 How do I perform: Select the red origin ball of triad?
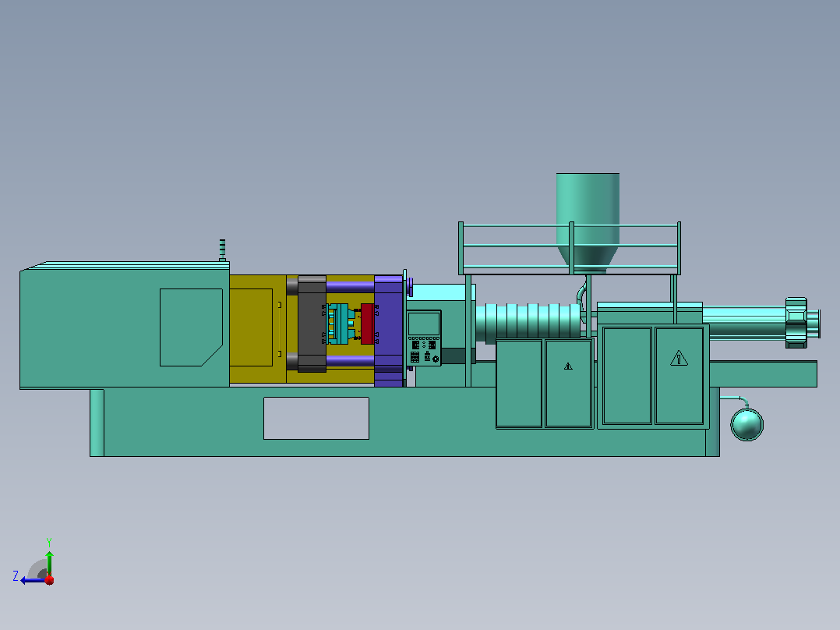click(x=49, y=580)
